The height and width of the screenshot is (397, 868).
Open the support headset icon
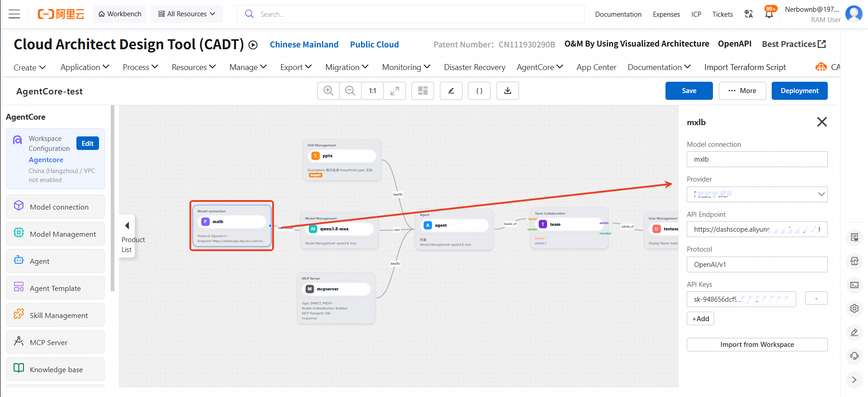click(854, 356)
